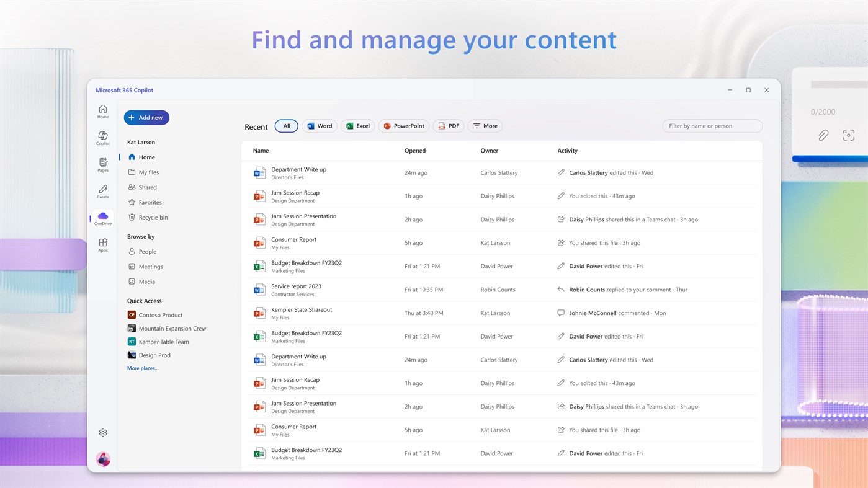Select the Pages icon in the sidebar
The height and width of the screenshot is (488, 868).
(x=102, y=164)
